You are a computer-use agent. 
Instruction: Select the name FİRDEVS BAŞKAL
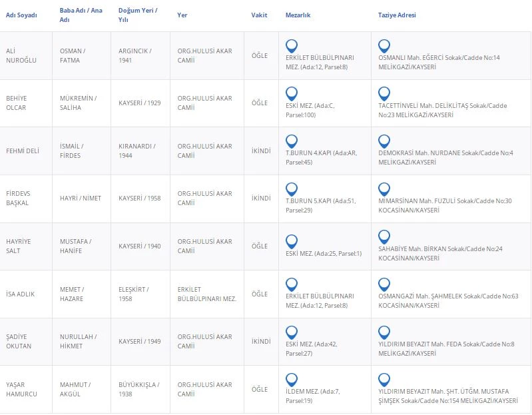[17, 198]
